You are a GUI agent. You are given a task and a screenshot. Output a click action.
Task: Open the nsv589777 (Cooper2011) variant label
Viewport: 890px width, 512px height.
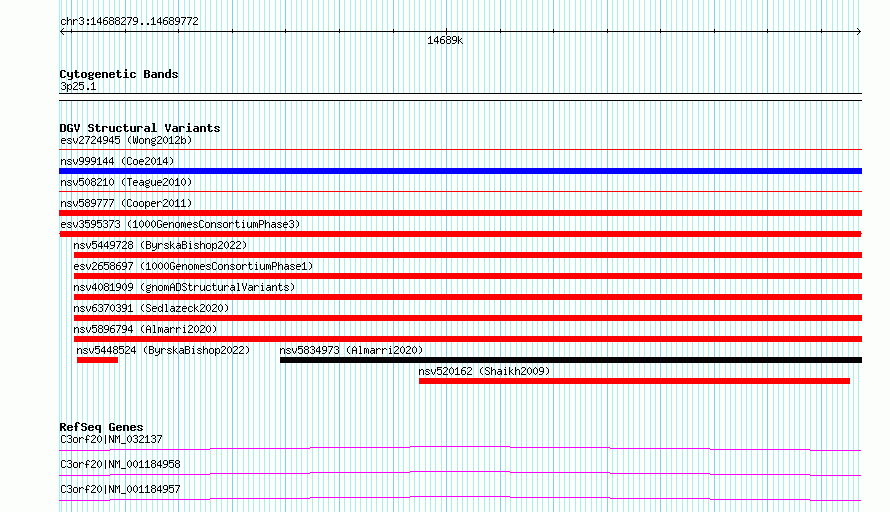click(x=126, y=203)
